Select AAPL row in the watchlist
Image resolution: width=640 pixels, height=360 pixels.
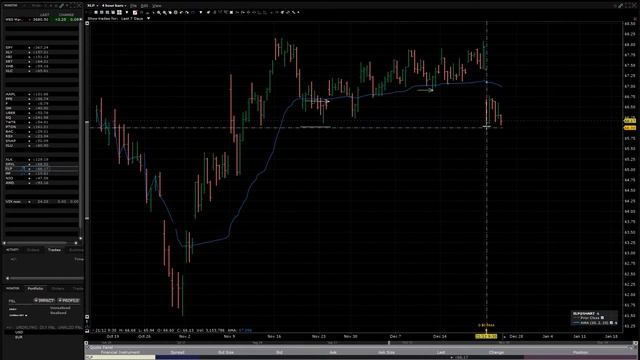(41, 94)
